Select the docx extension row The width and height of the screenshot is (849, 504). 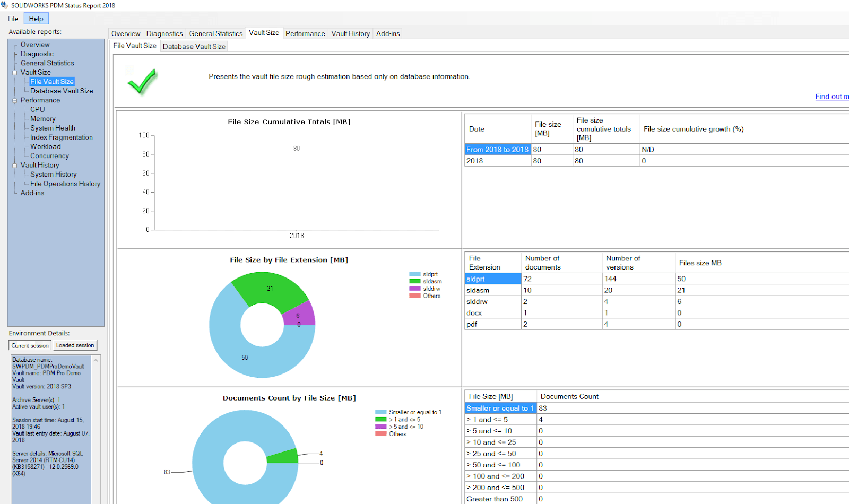tap(657, 313)
